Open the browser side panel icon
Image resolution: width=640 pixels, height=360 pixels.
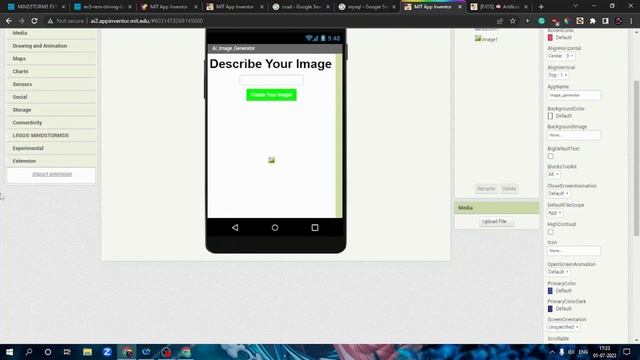pos(606,21)
